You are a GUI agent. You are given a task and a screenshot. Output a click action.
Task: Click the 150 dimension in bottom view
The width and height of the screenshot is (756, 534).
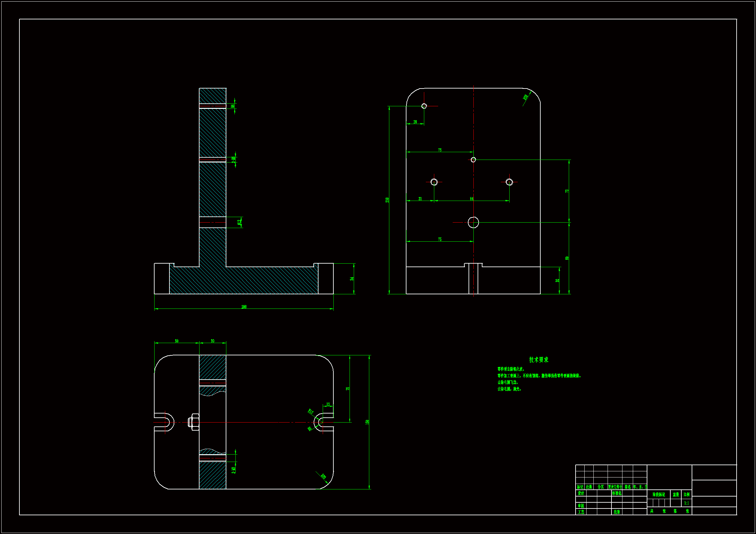367,422
